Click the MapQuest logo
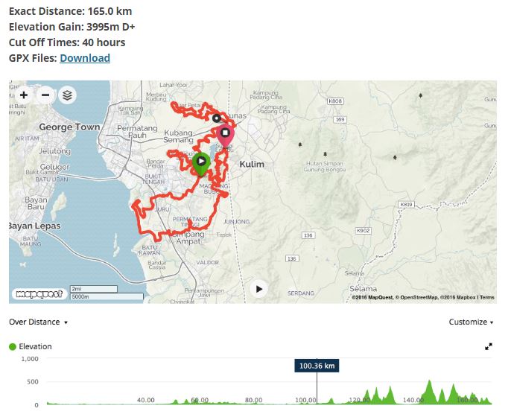 [x=39, y=294]
